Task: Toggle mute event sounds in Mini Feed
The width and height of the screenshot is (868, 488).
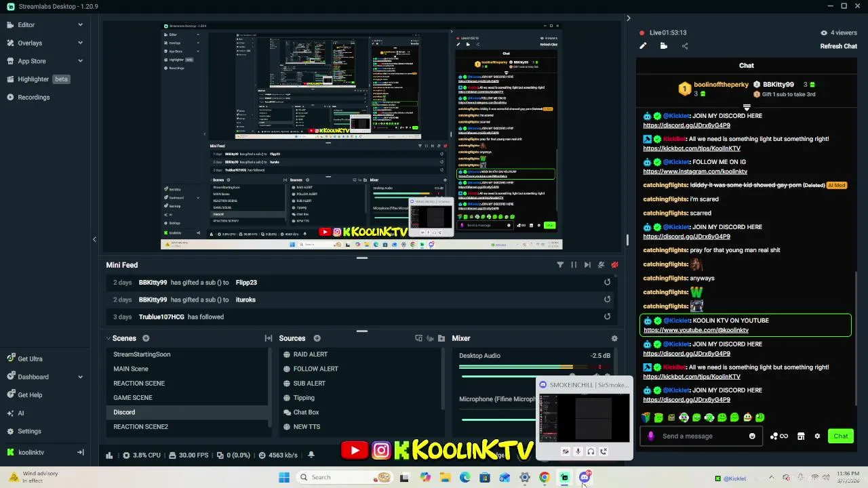Action: 601,265
